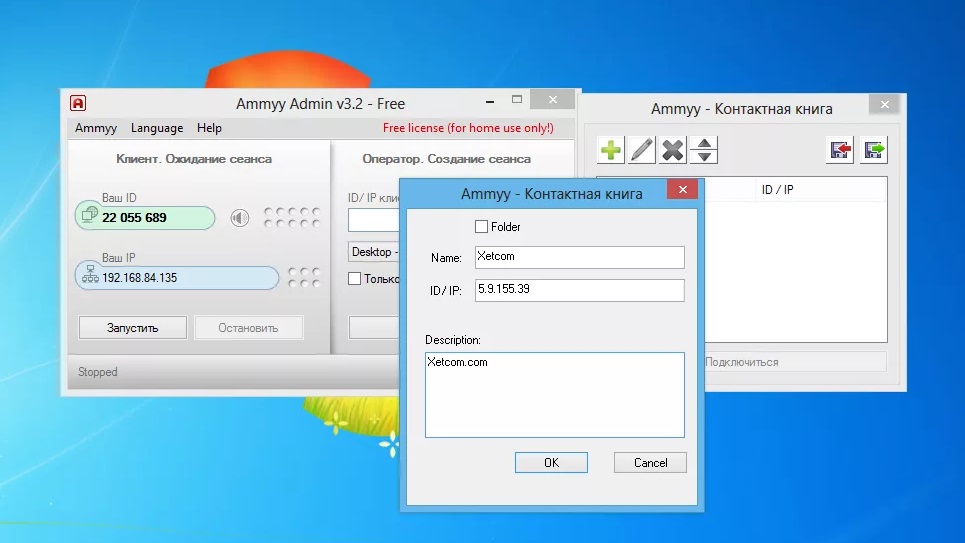Click the import contacts icon with red arrow
The height and width of the screenshot is (543, 965).
(x=840, y=150)
